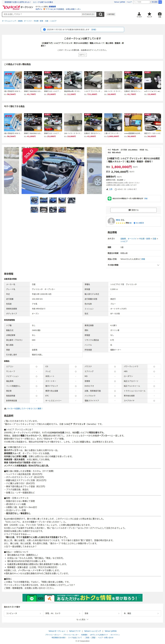Viewport: 165px width, 644px height.
Task: Click the 新規取得 ID link
Action: [52, 7]
